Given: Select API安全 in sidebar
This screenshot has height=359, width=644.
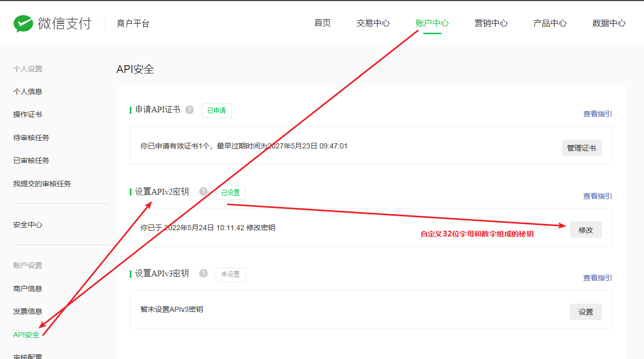Looking at the screenshot, I should (26, 335).
